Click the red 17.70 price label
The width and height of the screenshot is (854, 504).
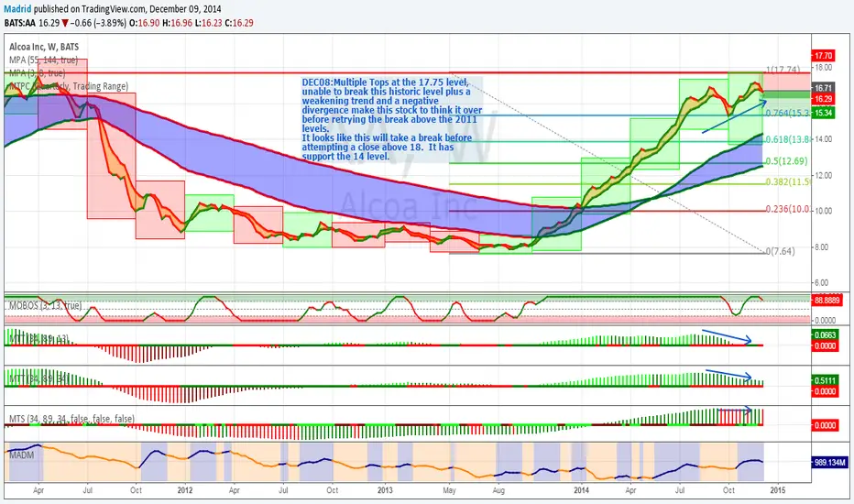click(823, 56)
